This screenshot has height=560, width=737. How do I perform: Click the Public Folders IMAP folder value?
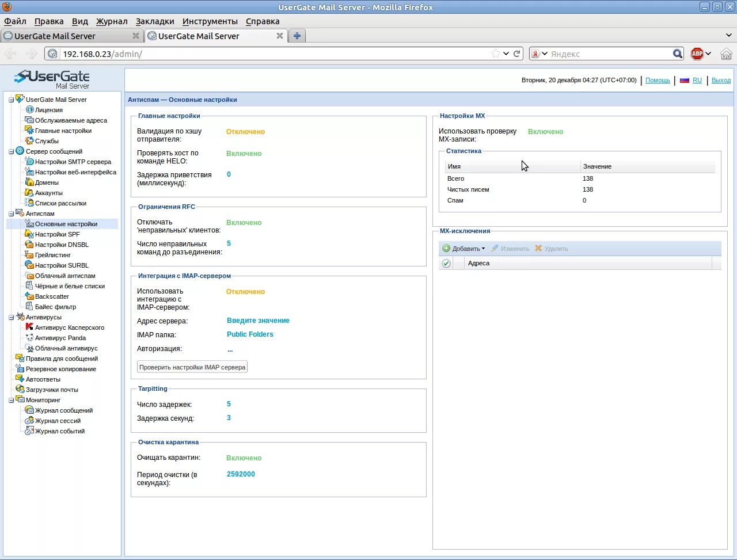point(250,334)
